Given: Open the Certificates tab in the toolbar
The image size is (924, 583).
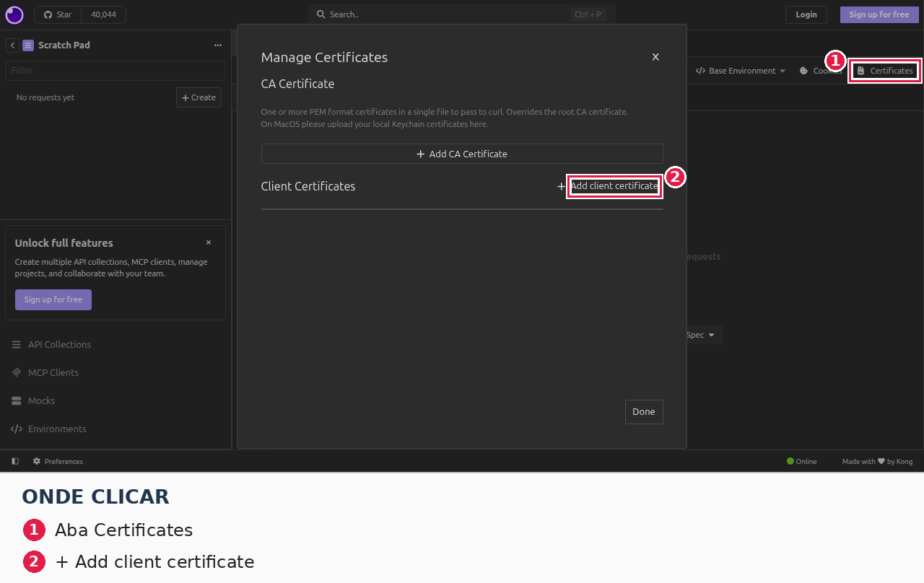Looking at the screenshot, I should 885,71.
